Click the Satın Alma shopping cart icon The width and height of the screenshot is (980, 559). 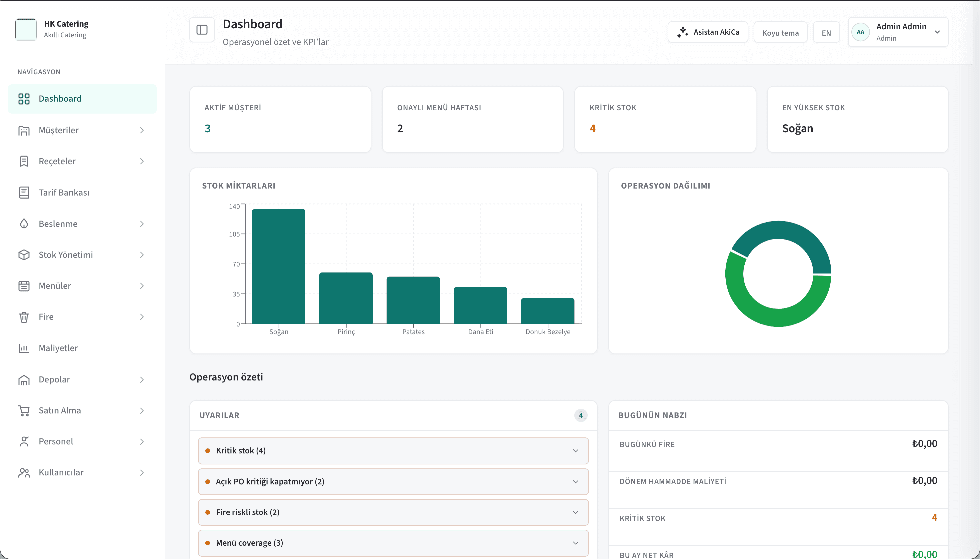tap(24, 410)
